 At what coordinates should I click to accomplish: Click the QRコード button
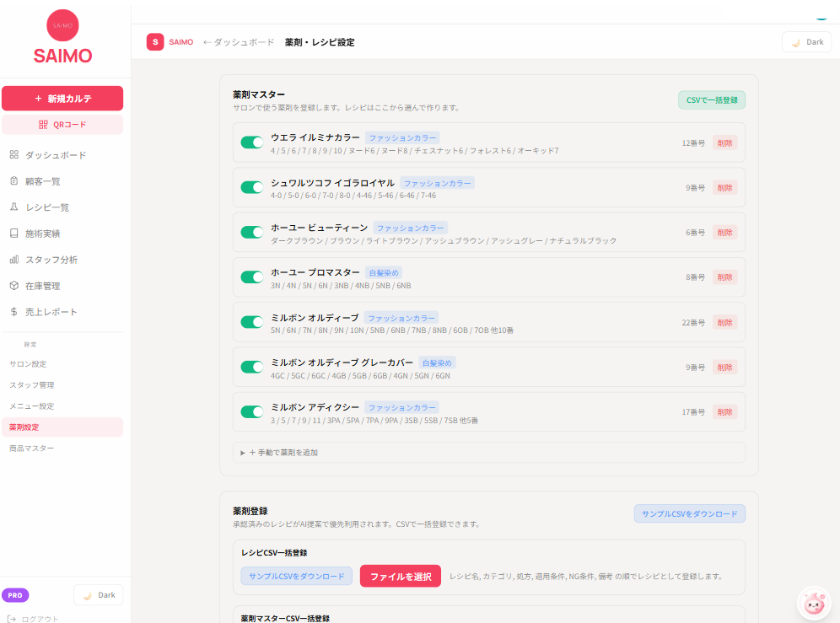coord(62,124)
